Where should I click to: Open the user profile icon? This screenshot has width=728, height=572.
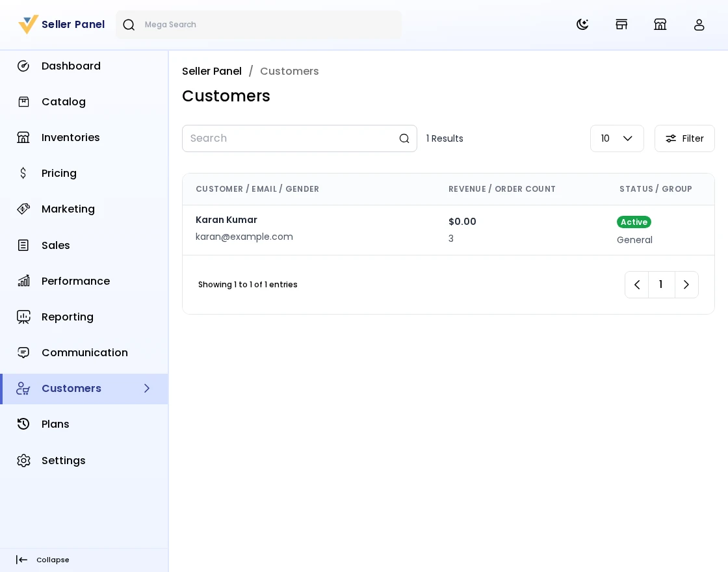coord(699,25)
